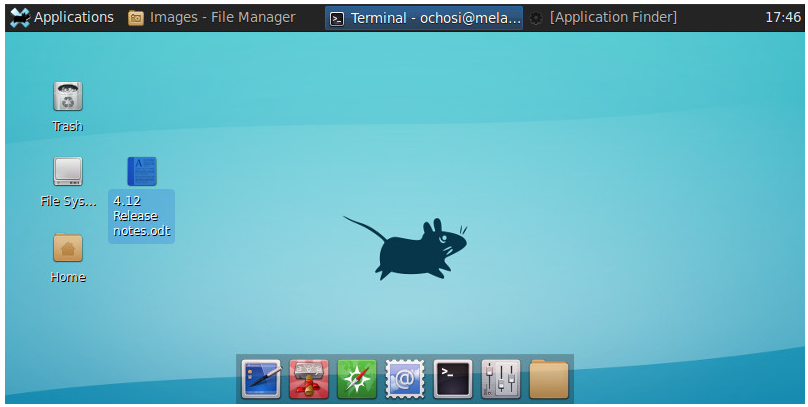Click the Xfce mouse logo in panel

pyautogui.click(x=20, y=18)
